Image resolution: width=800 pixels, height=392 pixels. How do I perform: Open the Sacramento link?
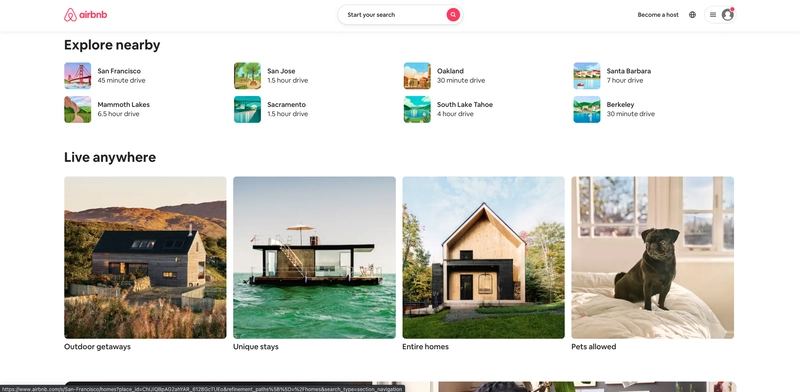point(286,105)
